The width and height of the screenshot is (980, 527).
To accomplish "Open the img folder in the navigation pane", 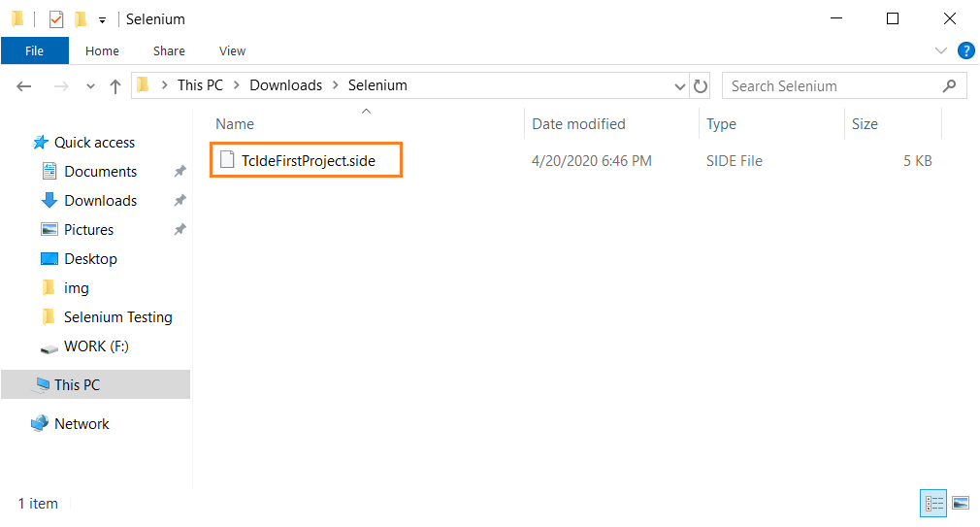I will click(x=77, y=288).
